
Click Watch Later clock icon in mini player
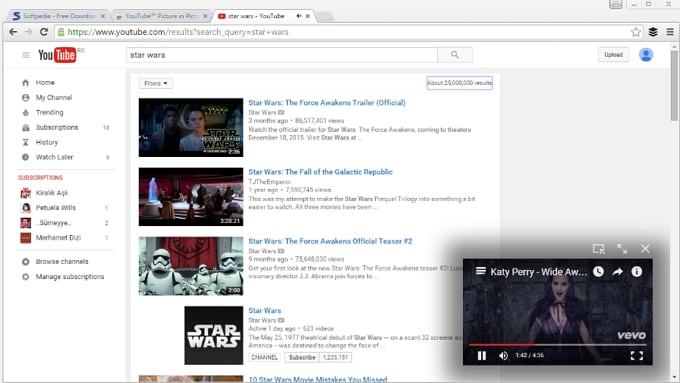[x=598, y=272]
